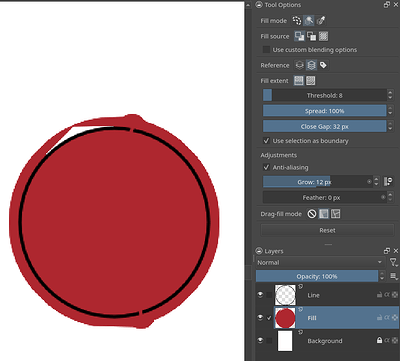
Task: Adjust the Grow stepper arrows
Action: pos(376,182)
